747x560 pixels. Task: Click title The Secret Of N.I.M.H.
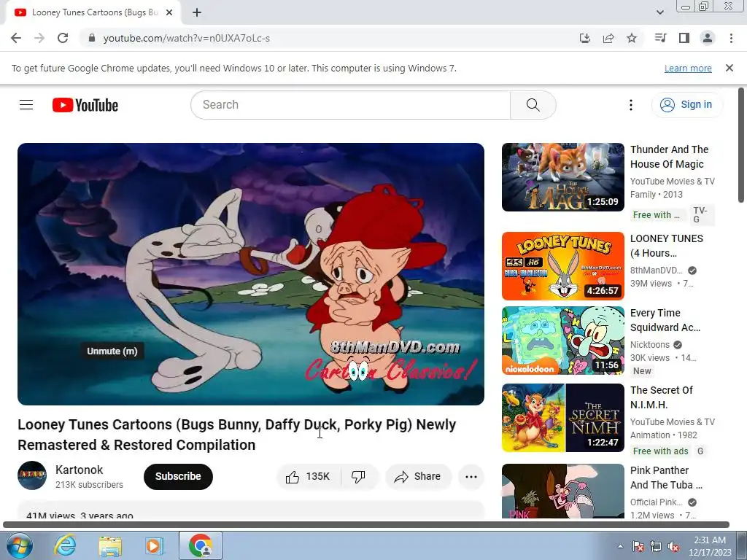(x=661, y=397)
